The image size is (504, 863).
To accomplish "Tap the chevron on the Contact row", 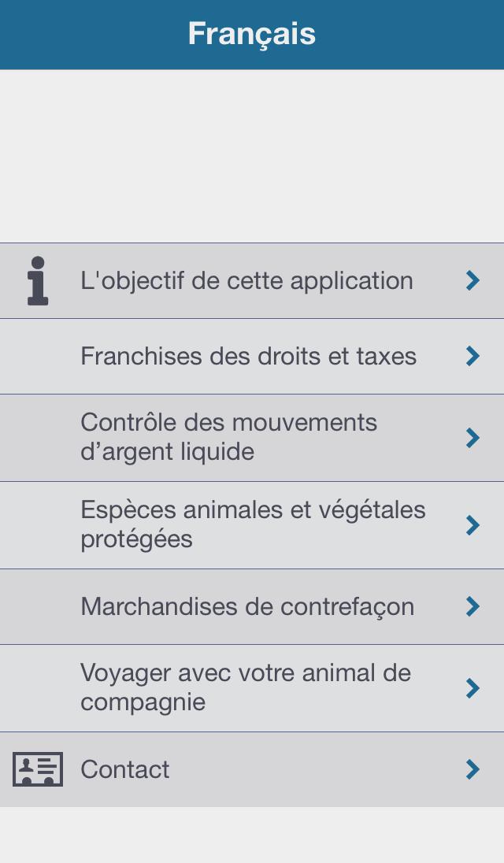I will tap(472, 769).
